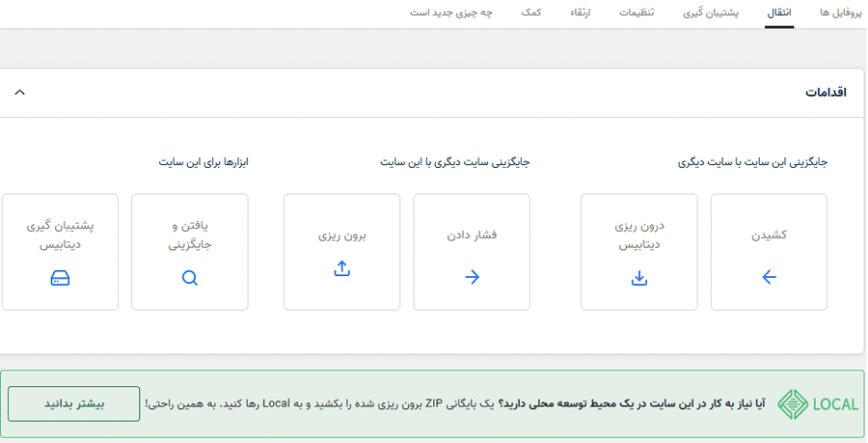The height and width of the screenshot is (443, 868).
Task: Switch to the پشتیبان گیری tab
Action: (x=711, y=13)
